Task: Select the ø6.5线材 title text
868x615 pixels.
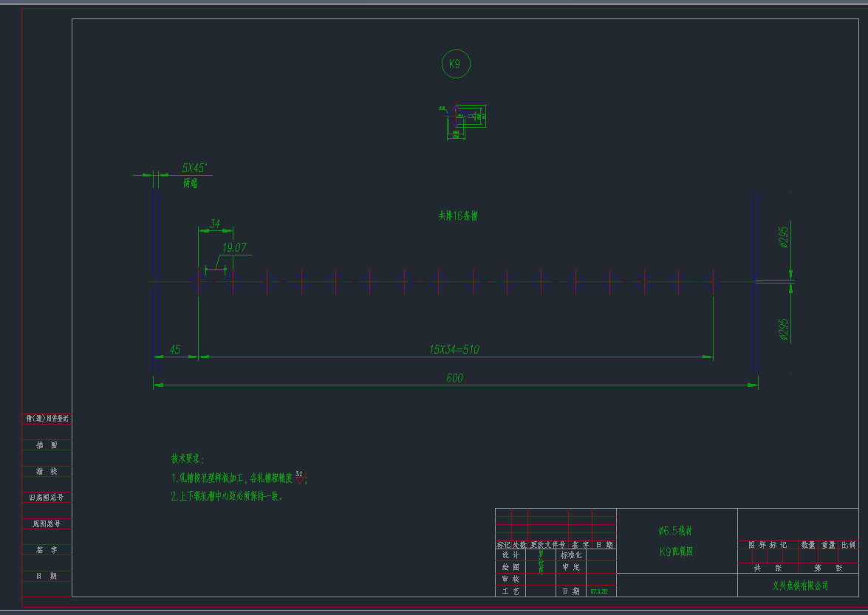Action: tap(675, 531)
